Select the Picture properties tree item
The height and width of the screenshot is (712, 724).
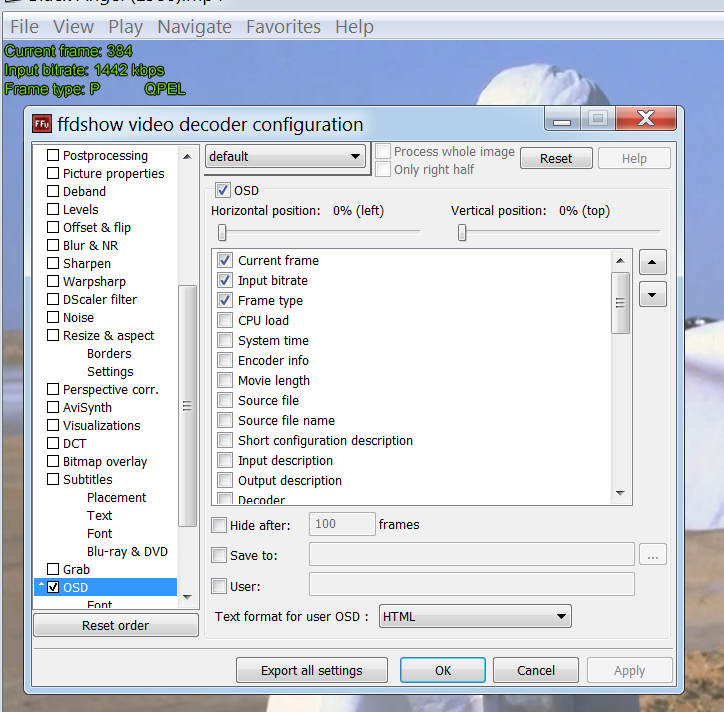(x=114, y=173)
